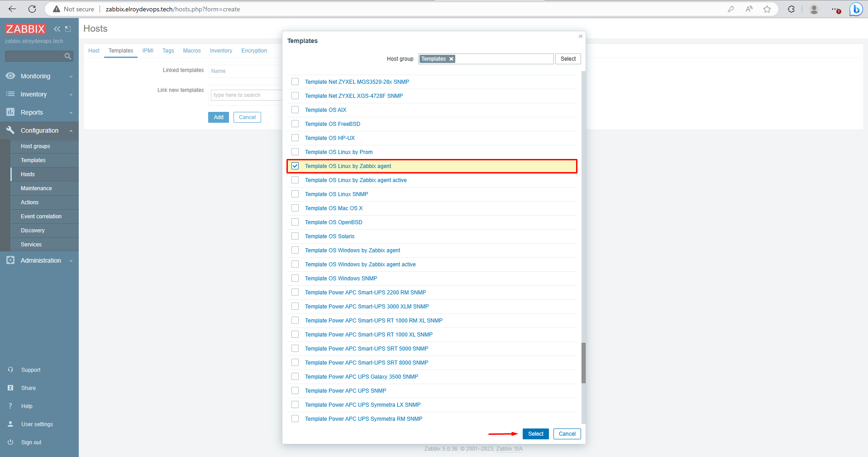Screen dimensions: 868x457
Task: Click the Sign out power icon
Action: [x=10, y=443]
